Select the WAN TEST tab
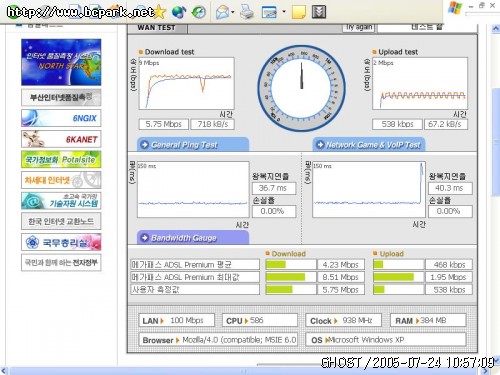Viewport: 500px width, 375px height. tap(157, 28)
